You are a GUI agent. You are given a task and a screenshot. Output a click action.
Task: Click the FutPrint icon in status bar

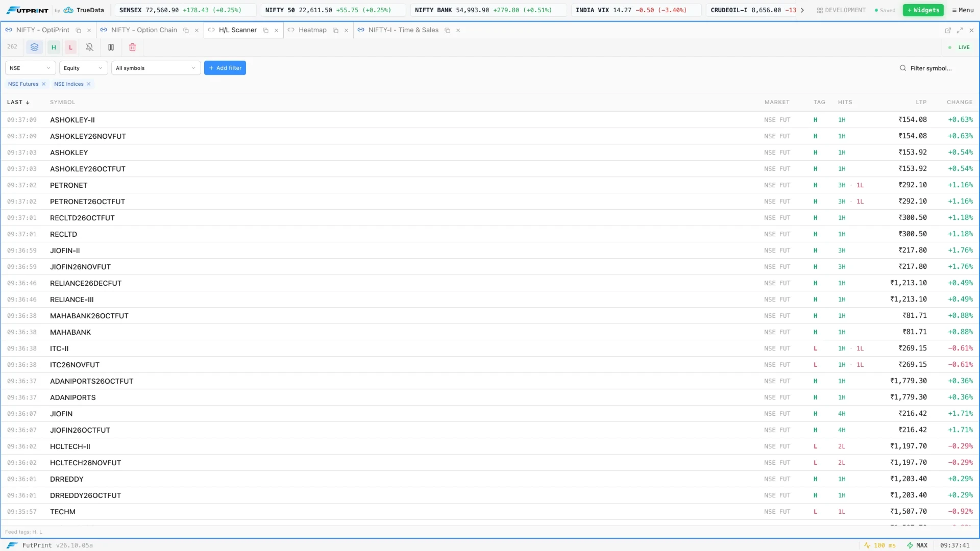click(x=12, y=545)
